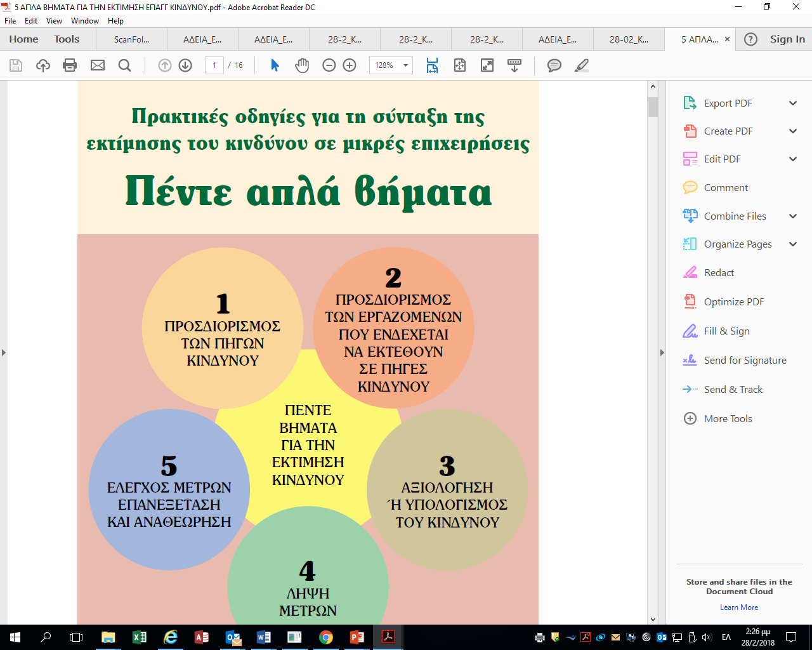This screenshot has width=812, height=650.
Task: Open Edit PDF tool
Action: 712,159
